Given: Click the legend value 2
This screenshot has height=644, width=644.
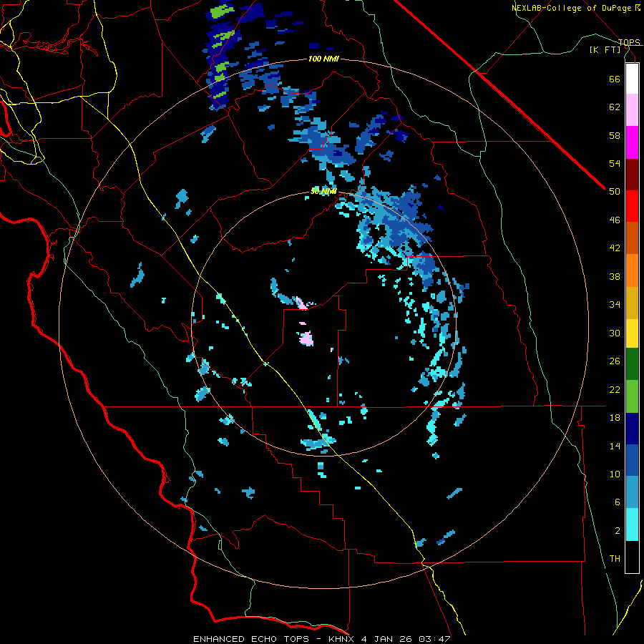Looking at the screenshot, I should [x=618, y=531].
